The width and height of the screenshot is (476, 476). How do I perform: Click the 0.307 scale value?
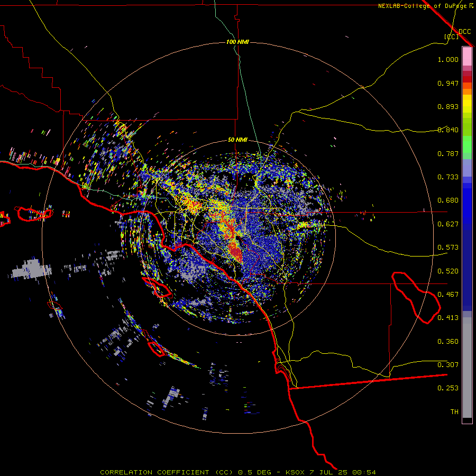coord(448,365)
